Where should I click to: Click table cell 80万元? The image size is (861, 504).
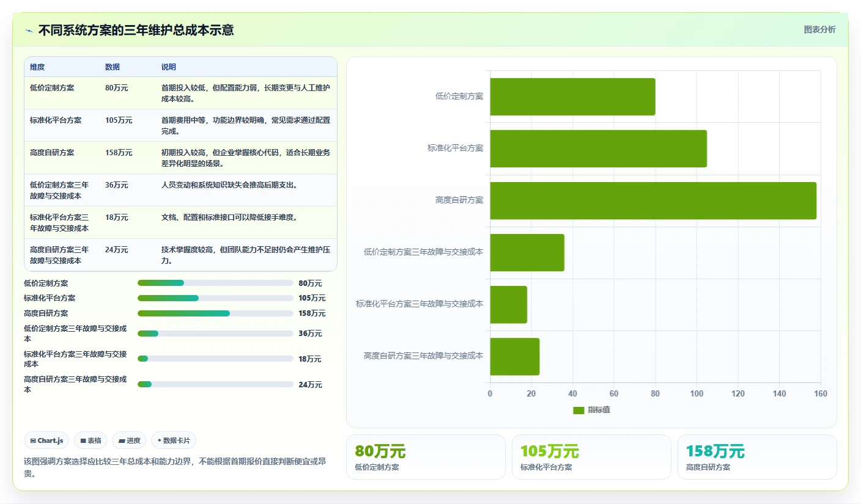tap(117, 88)
